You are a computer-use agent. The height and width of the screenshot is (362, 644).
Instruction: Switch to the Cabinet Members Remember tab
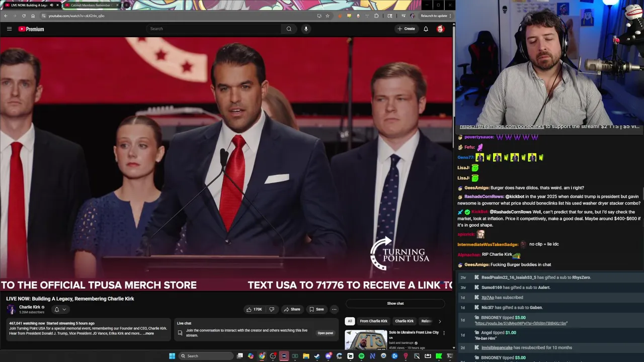[x=91, y=5]
